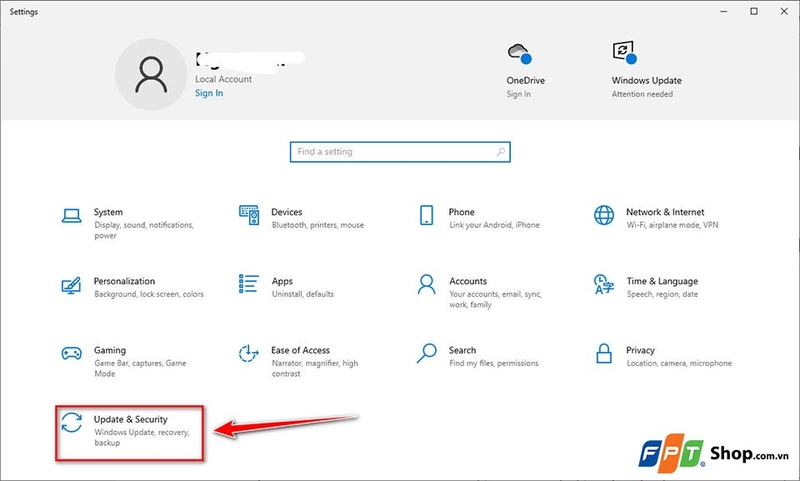Click 'Bluetooth, printers, mouse' description
This screenshot has height=481, width=800.
(x=318, y=225)
